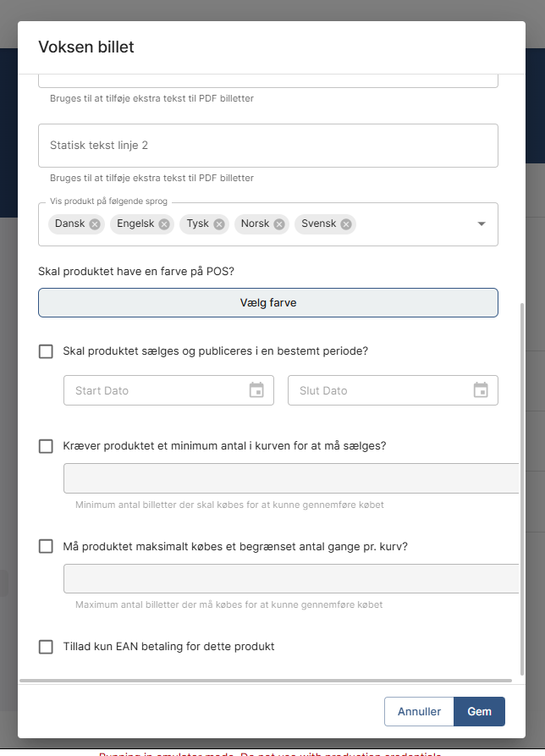The height and width of the screenshot is (756, 545).
Task: Remove the Svensk language chip
Action: (346, 224)
